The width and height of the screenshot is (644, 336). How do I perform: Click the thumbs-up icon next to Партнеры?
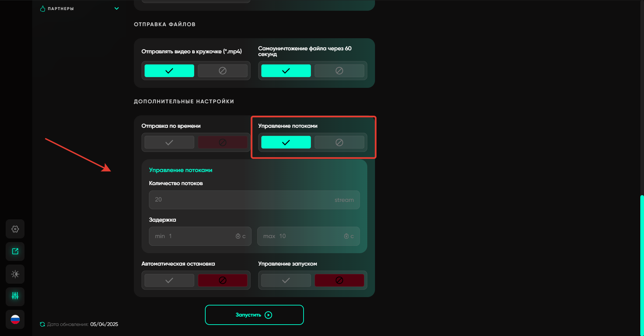pos(43,9)
